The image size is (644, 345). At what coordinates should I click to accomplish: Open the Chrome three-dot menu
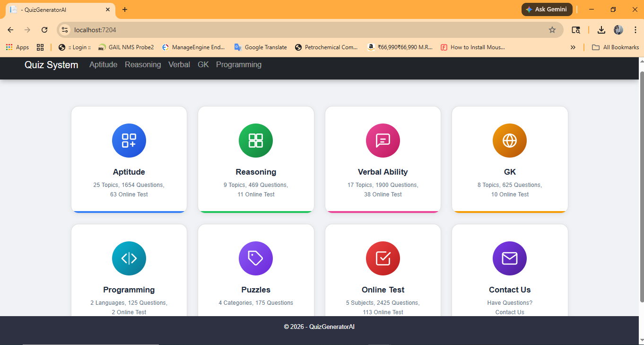point(635,30)
